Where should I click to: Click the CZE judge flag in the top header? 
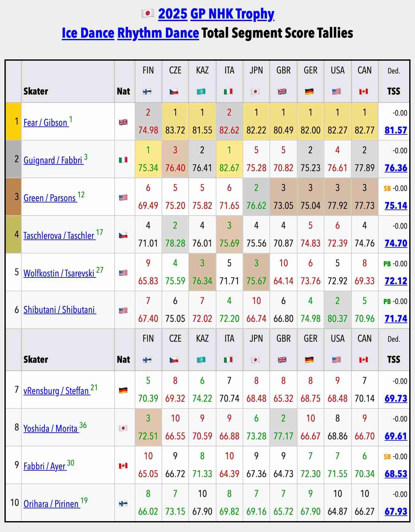[174, 92]
